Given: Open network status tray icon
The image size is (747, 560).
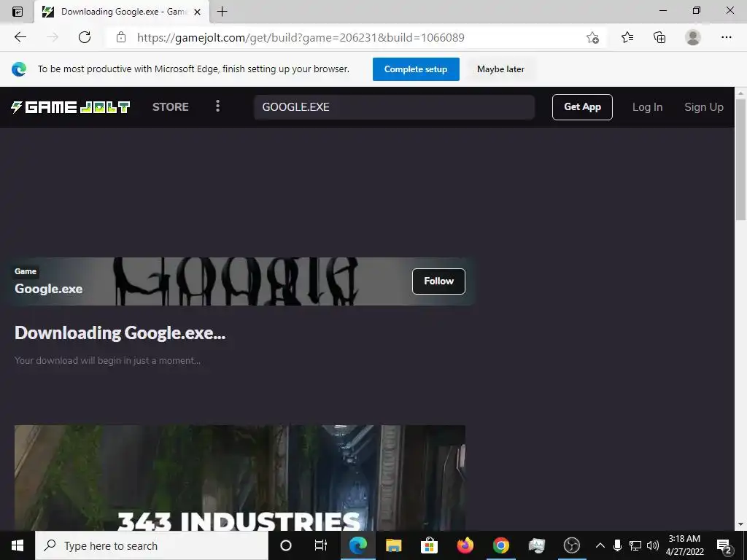Looking at the screenshot, I should tap(635, 545).
